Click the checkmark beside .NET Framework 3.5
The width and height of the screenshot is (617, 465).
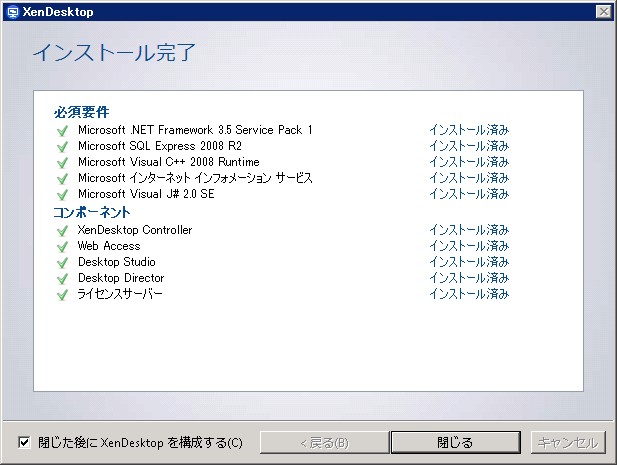62,130
